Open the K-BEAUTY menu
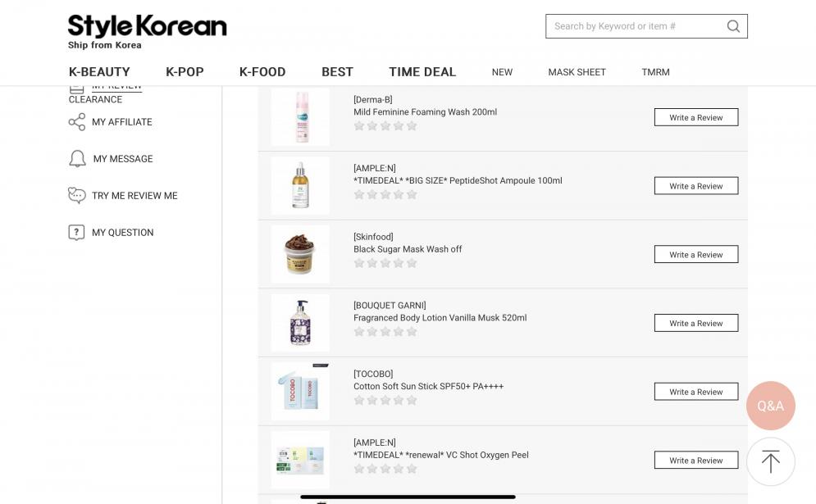 point(99,72)
